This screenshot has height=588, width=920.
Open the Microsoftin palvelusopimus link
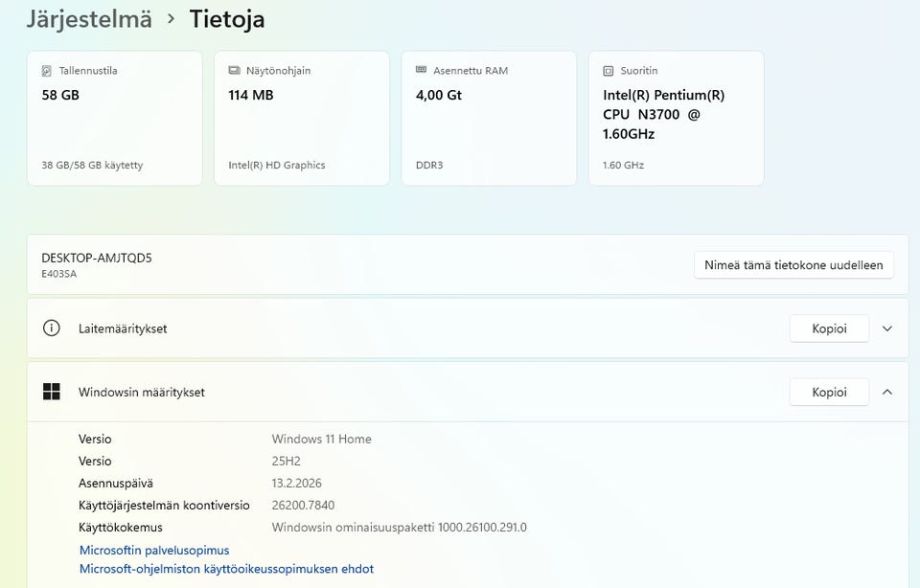(x=154, y=551)
